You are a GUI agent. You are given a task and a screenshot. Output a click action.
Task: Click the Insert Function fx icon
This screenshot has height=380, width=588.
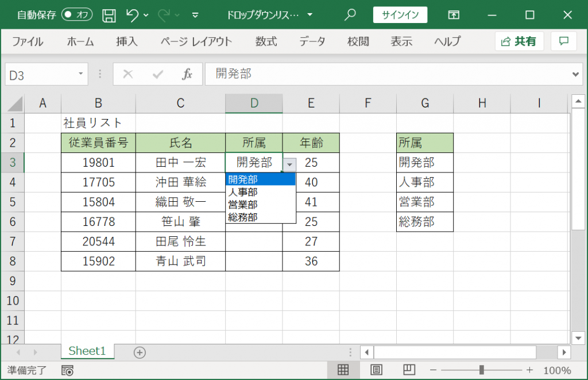click(187, 74)
